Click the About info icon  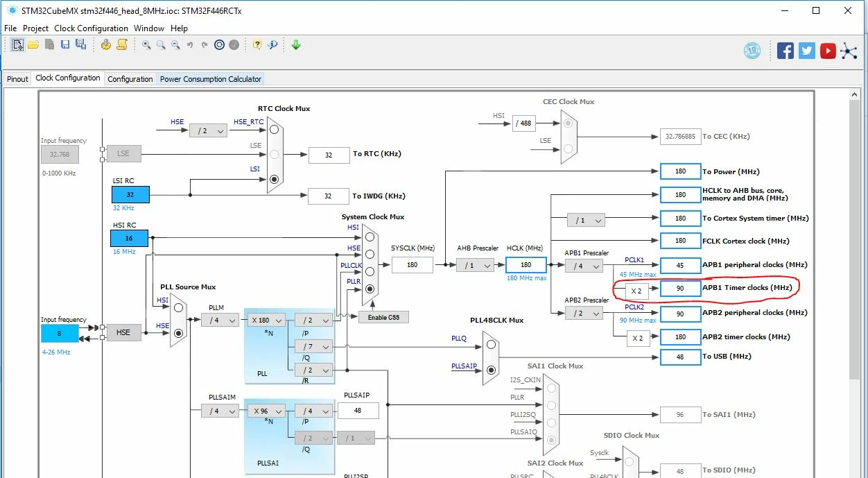[x=272, y=45]
